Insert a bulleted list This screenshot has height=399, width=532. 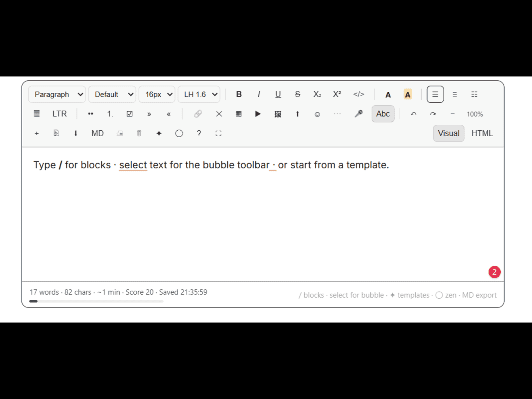pos(90,114)
